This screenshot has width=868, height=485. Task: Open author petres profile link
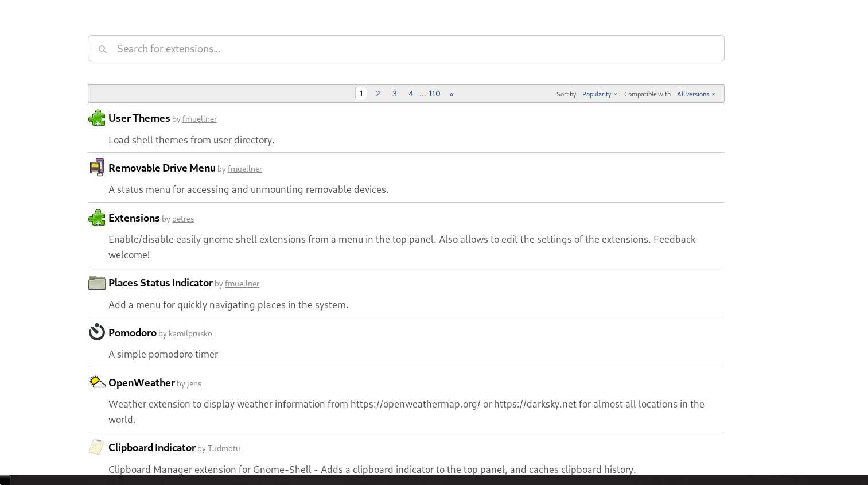click(183, 219)
